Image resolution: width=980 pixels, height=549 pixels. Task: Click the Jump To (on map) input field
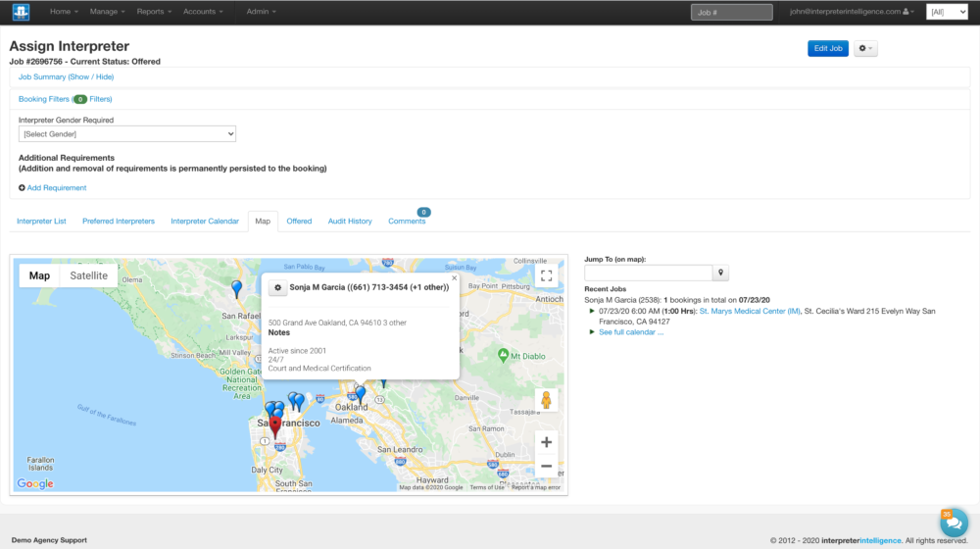pos(648,273)
